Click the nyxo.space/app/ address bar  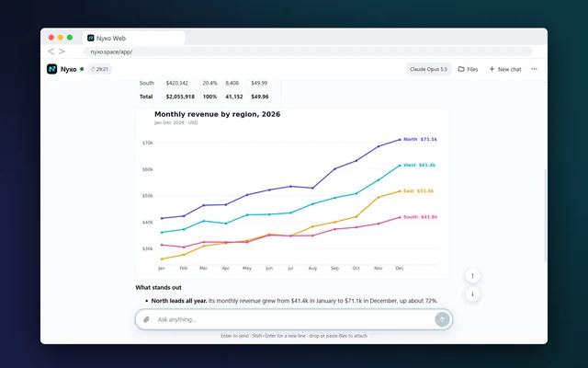click(308, 52)
